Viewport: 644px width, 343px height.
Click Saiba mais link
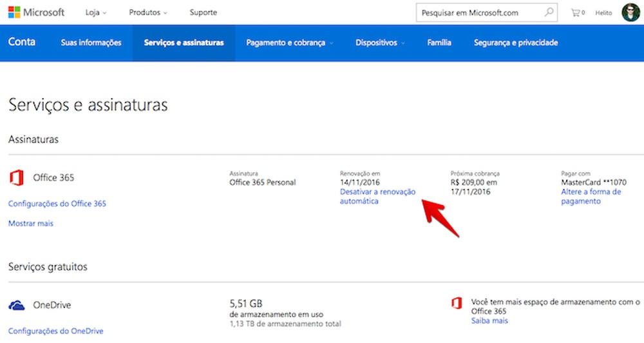[489, 320]
